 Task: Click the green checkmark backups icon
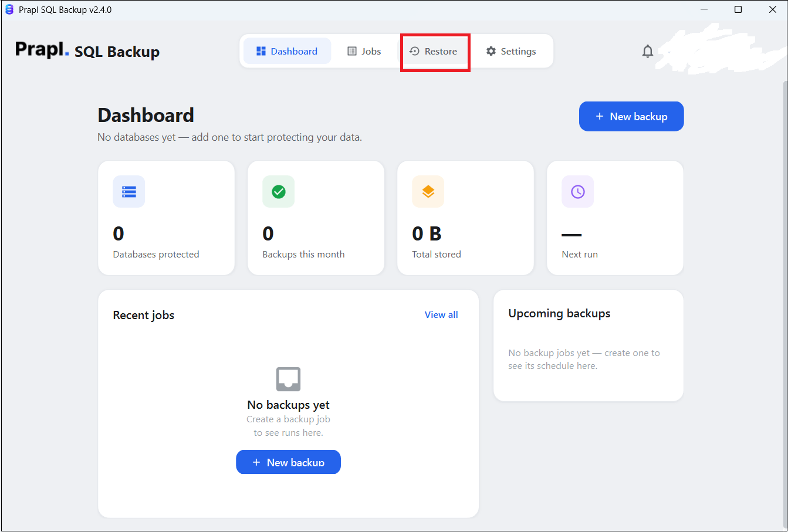tap(279, 192)
